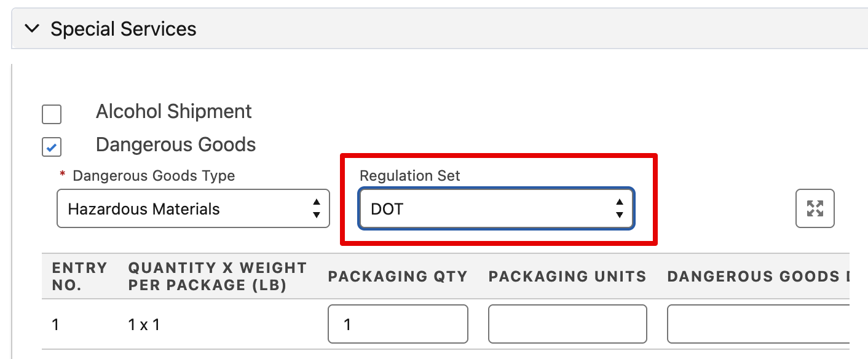Enable the Alcohol Shipment checkbox

(52, 114)
